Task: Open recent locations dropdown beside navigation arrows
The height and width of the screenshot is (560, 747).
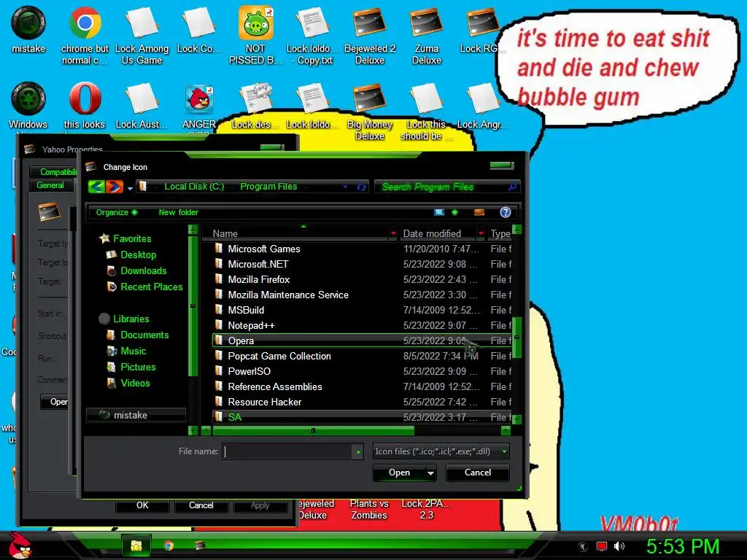Action: (x=130, y=188)
